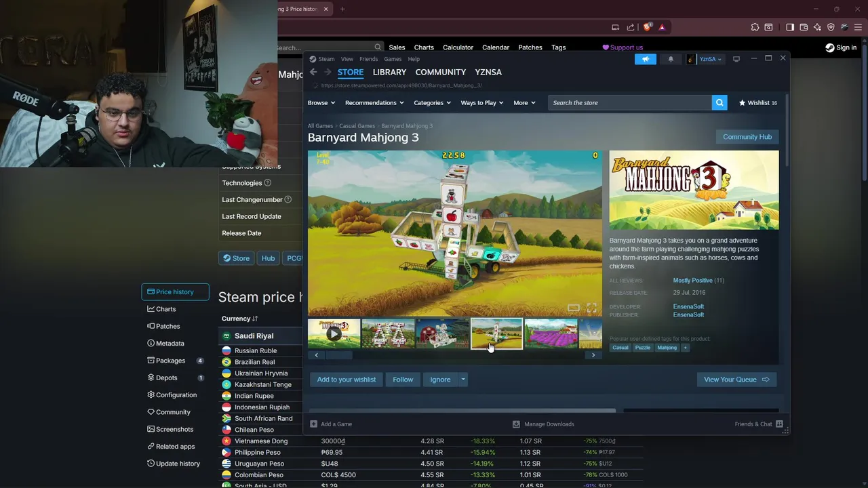Select Depots in SteamDB sidebar
Screen dimensions: 868x488
[x=166, y=378]
